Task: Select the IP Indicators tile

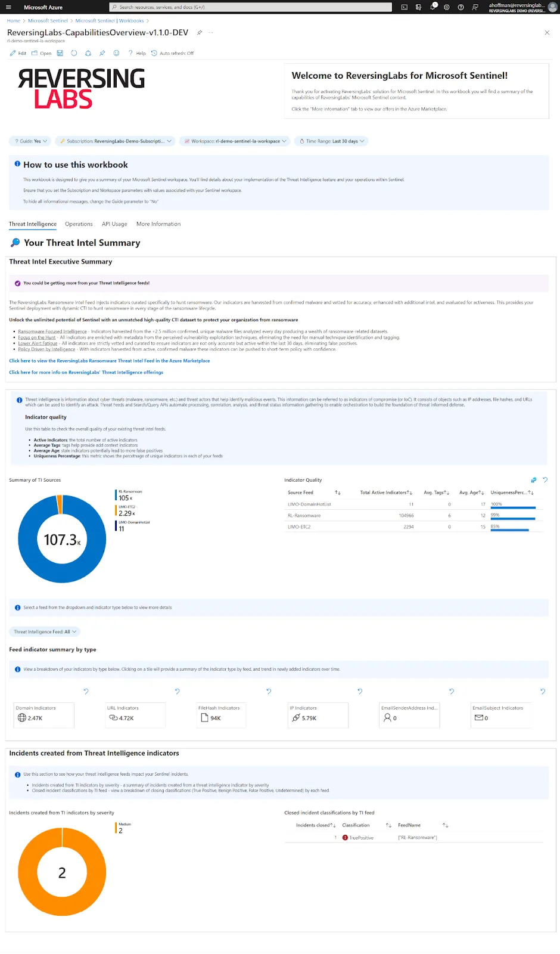Action: tap(318, 715)
